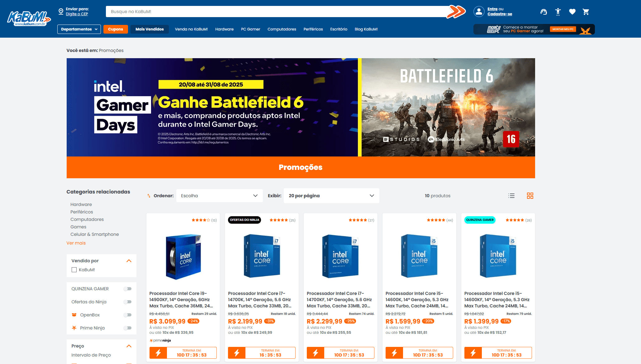Click Digite o CEP link
This screenshot has width=641, height=364.
click(x=77, y=14)
